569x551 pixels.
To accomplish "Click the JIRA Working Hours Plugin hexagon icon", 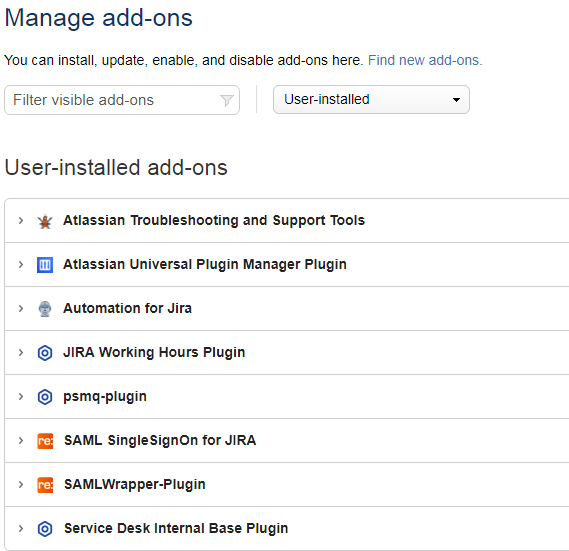I will point(45,353).
